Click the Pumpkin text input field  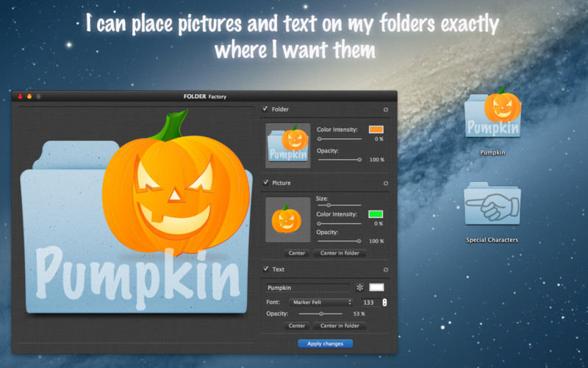307,288
